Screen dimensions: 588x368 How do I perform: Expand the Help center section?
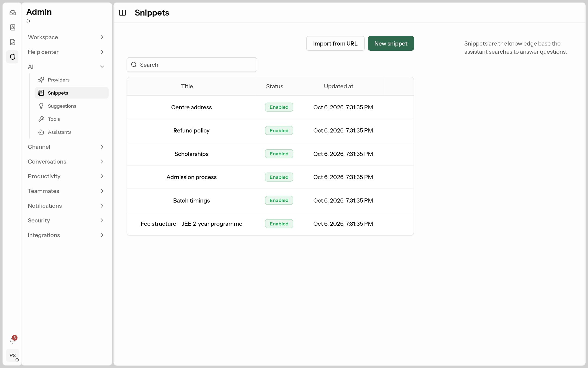66,52
